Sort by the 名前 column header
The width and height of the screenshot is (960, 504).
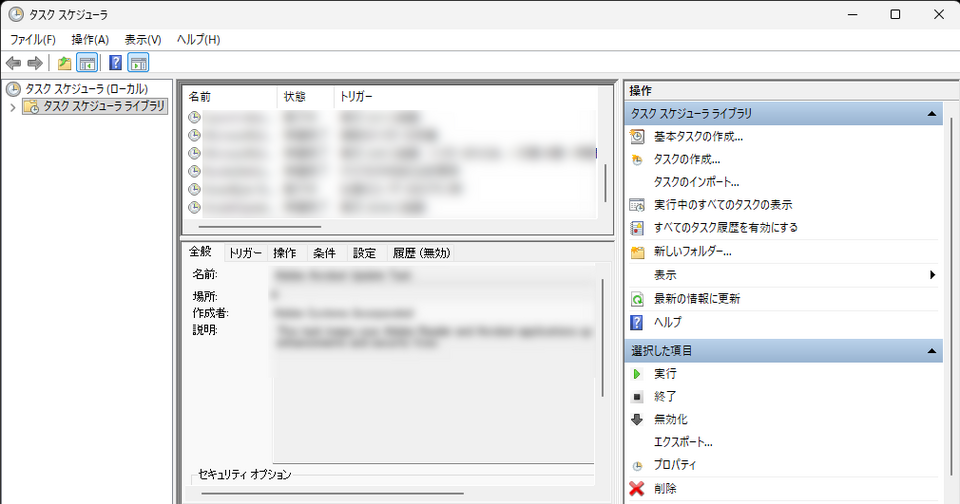[x=230, y=97]
